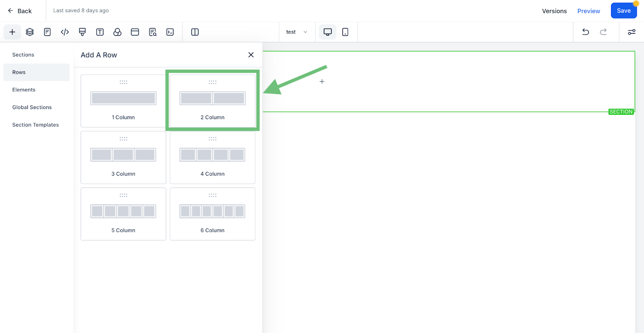The height and width of the screenshot is (333, 644).
Task: Open the SEO search document icon
Action: point(153,32)
